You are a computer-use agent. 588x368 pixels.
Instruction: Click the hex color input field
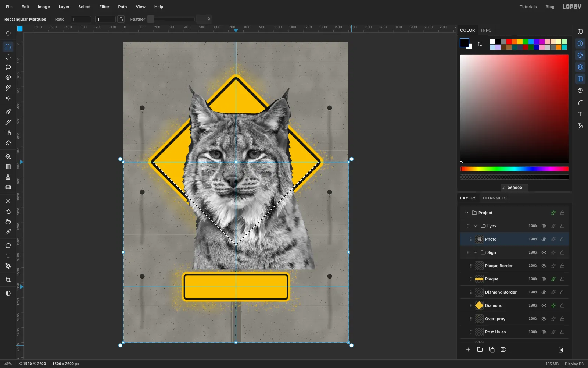click(514, 188)
